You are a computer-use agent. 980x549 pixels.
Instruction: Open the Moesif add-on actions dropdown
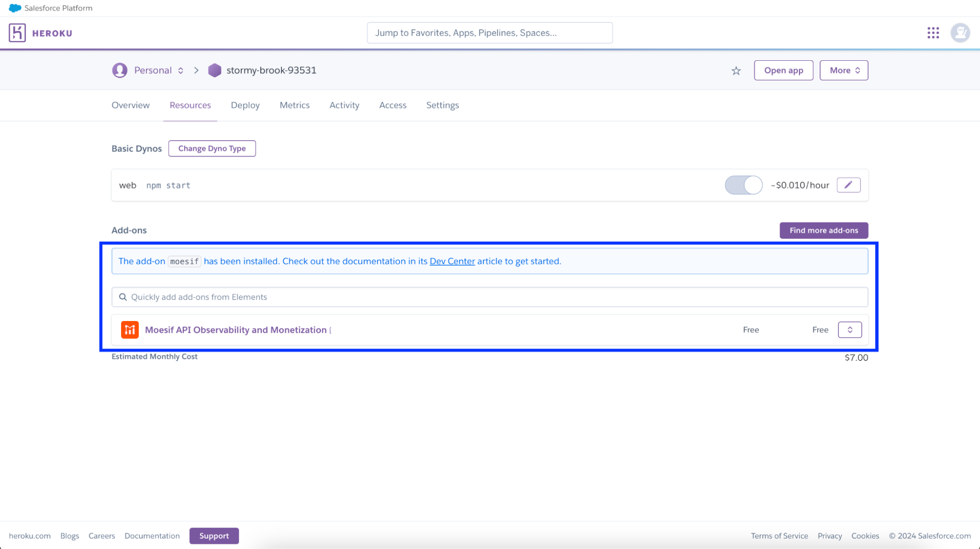click(x=850, y=330)
